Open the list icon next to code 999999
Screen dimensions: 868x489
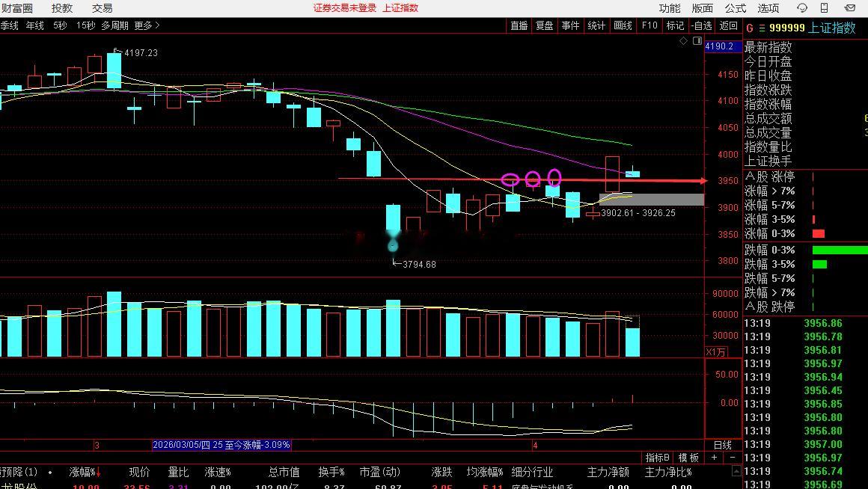(762, 28)
